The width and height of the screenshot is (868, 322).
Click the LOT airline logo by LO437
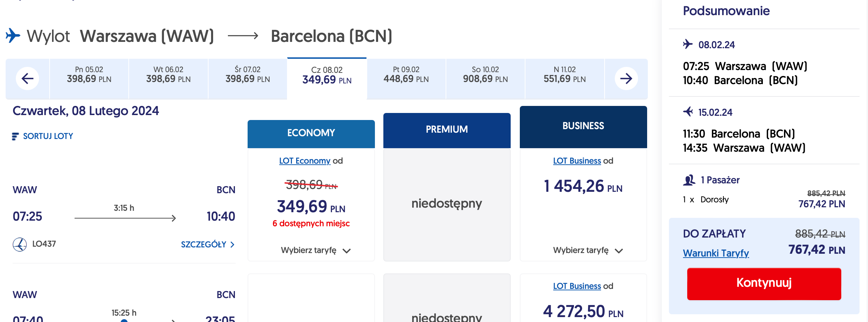point(20,244)
